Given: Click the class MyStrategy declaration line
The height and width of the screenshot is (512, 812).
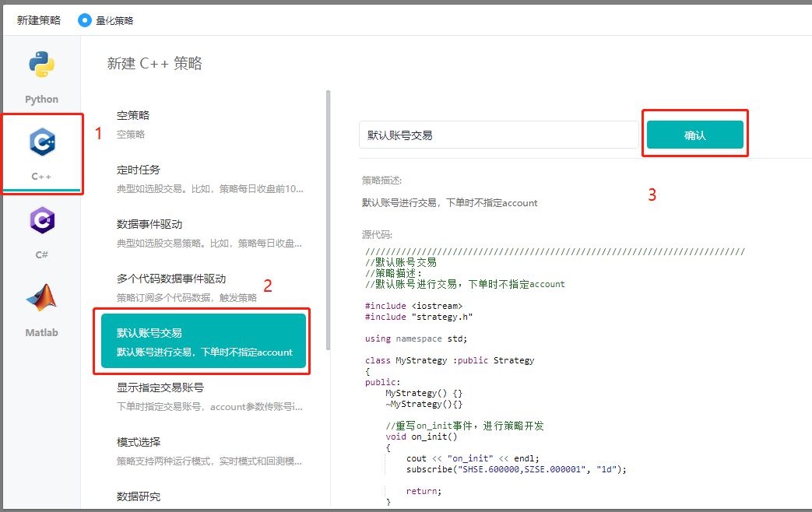Looking at the screenshot, I should tap(449, 359).
